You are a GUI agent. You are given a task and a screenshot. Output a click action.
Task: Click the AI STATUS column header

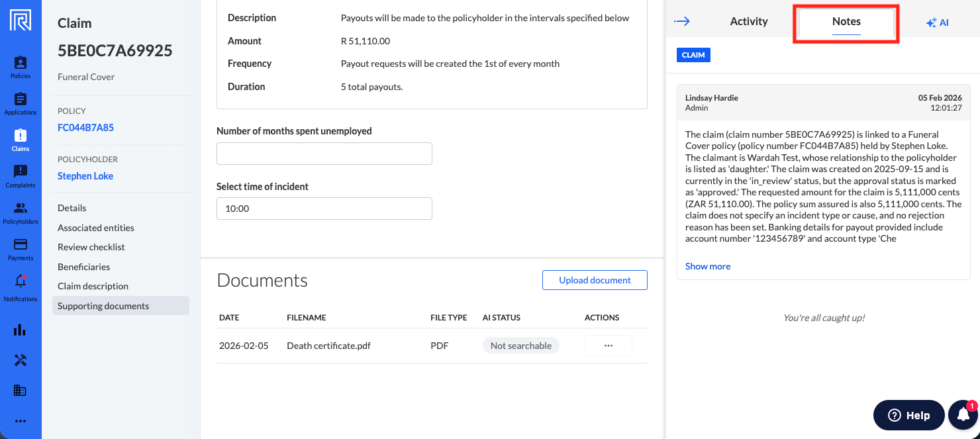click(x=501, y=318)
